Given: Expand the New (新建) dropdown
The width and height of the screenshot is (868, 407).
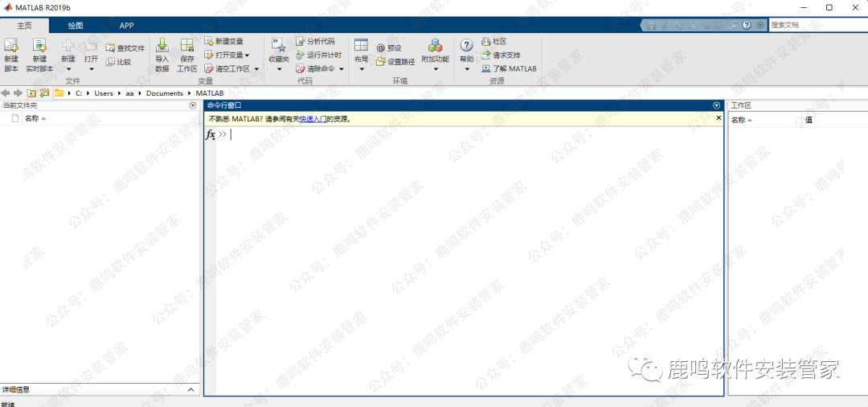Looking at the screenshot, I should tap(68, 69).
